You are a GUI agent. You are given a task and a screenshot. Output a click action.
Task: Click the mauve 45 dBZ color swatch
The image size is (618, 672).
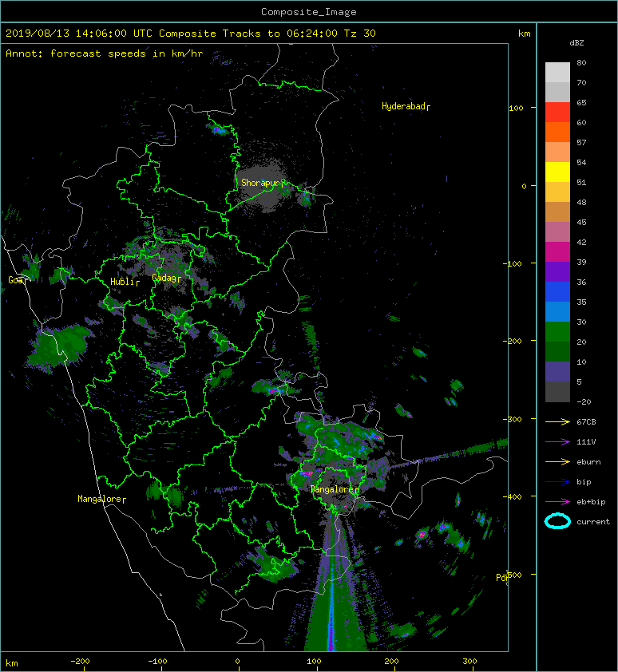click(x=557, y=232)
